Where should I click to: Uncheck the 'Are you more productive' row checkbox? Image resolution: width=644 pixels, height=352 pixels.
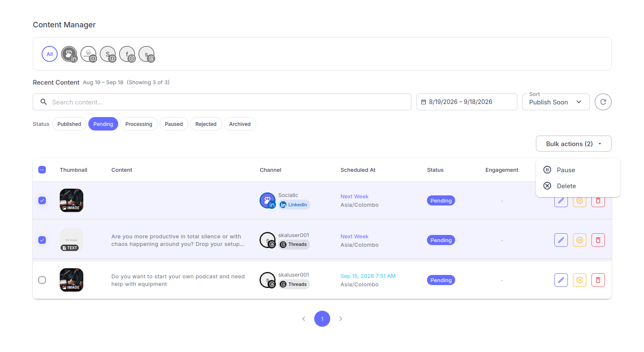point(42,240)
